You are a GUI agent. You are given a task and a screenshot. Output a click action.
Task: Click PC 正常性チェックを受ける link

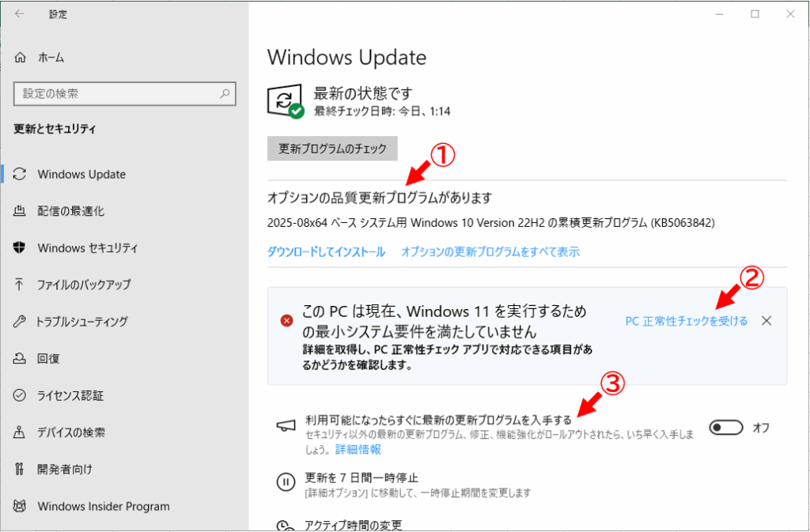tap(686, 321)
